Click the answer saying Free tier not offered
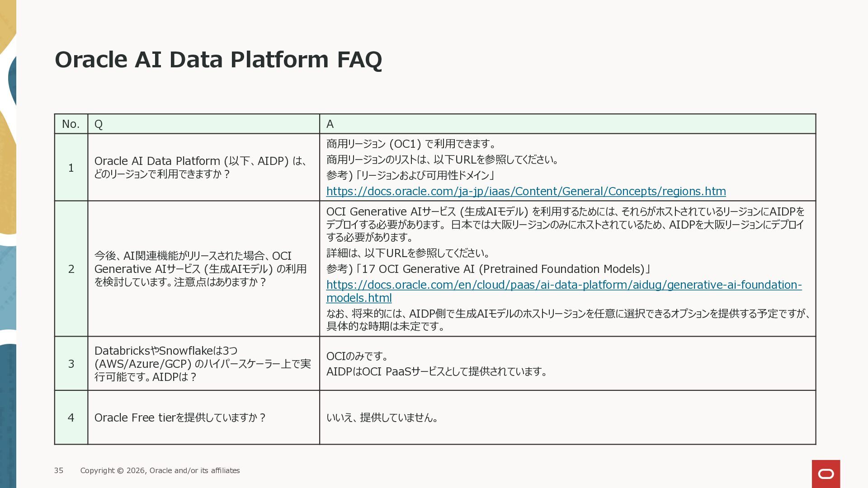This screenshot has height=488, width=868. [x=382, y=418]
